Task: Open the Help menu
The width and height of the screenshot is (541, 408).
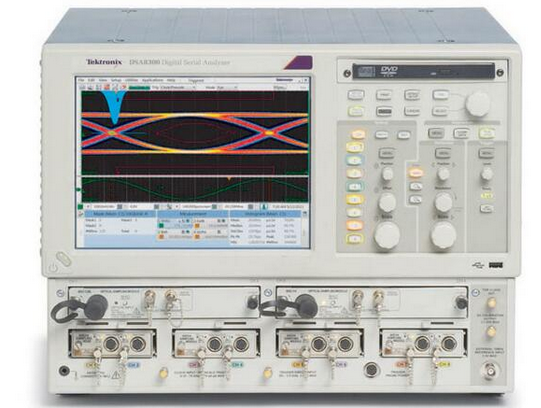Action: coord(171,80)
